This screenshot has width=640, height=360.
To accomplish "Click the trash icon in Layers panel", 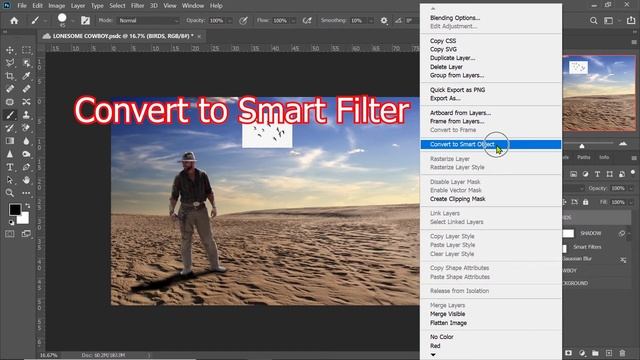I will point(622,353).
